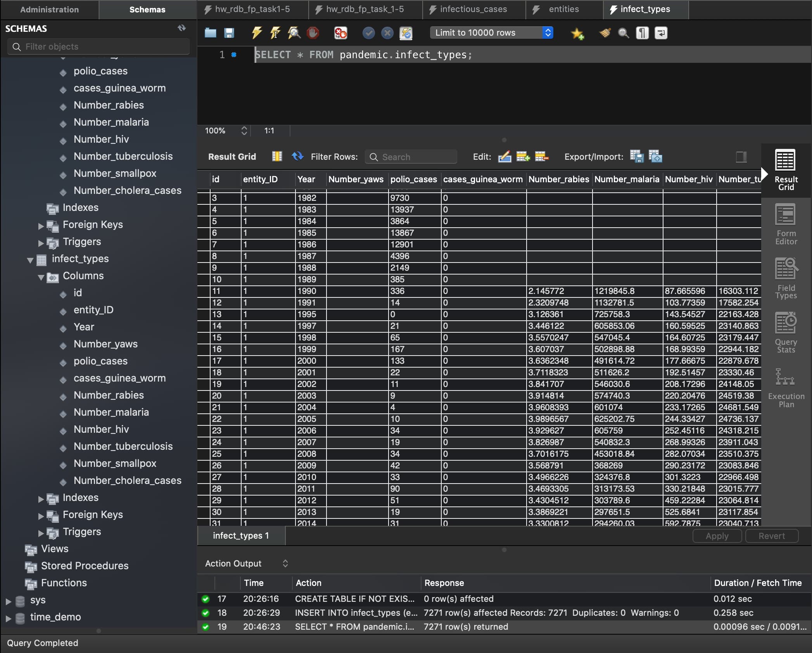Toggle word wrap in editor
Screen dimensions: 812x653
(x=661, y=33)
